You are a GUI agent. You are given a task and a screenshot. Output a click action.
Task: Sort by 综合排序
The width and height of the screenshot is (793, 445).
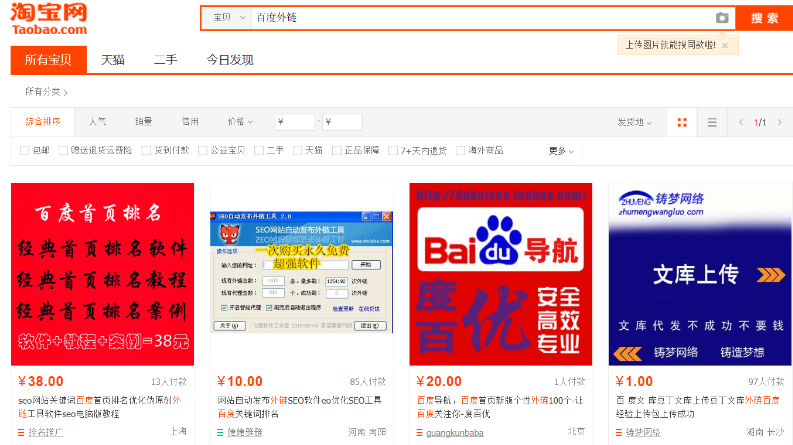click(43, 121)
